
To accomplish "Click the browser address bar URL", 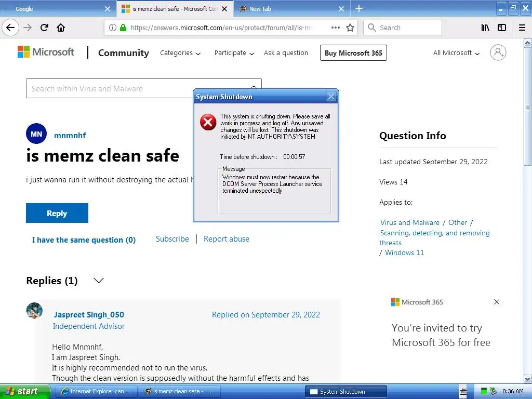I will 220,28.
